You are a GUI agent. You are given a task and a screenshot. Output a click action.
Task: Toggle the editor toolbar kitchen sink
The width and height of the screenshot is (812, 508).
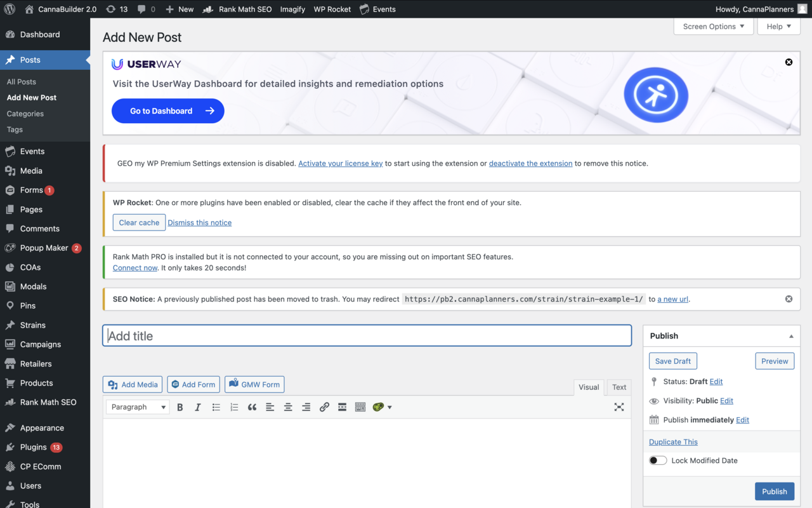(x=360, y=407)
